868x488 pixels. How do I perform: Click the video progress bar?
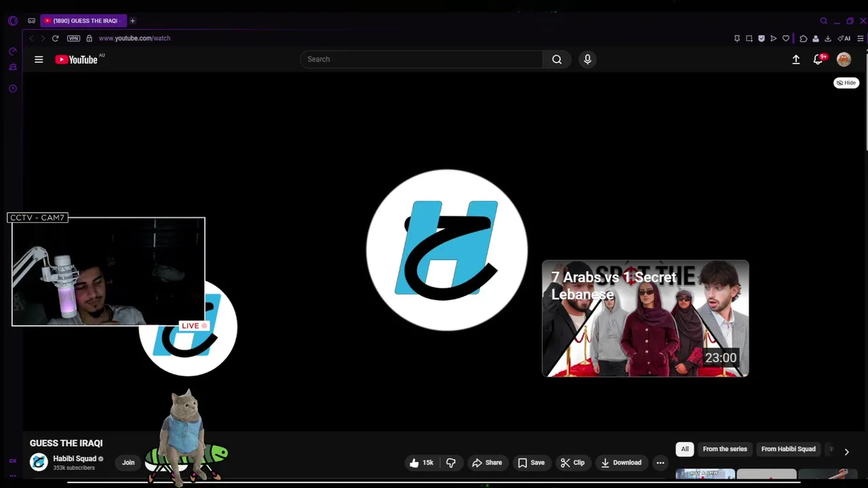point(434,483)
